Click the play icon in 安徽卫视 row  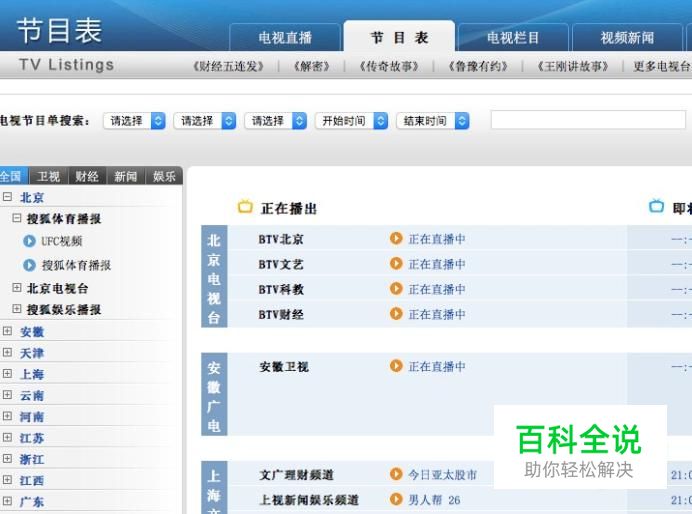pos(396,366)
